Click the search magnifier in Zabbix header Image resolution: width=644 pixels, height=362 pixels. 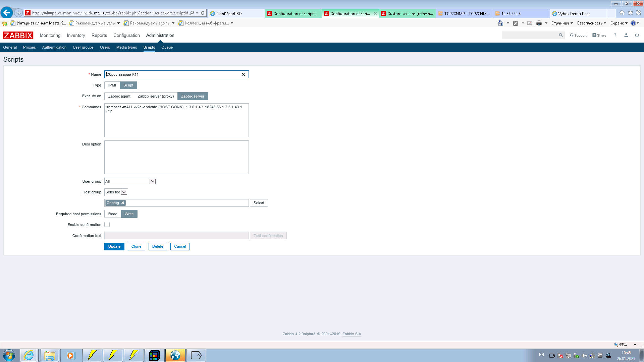pyautogui.click(x=560, y=35)
